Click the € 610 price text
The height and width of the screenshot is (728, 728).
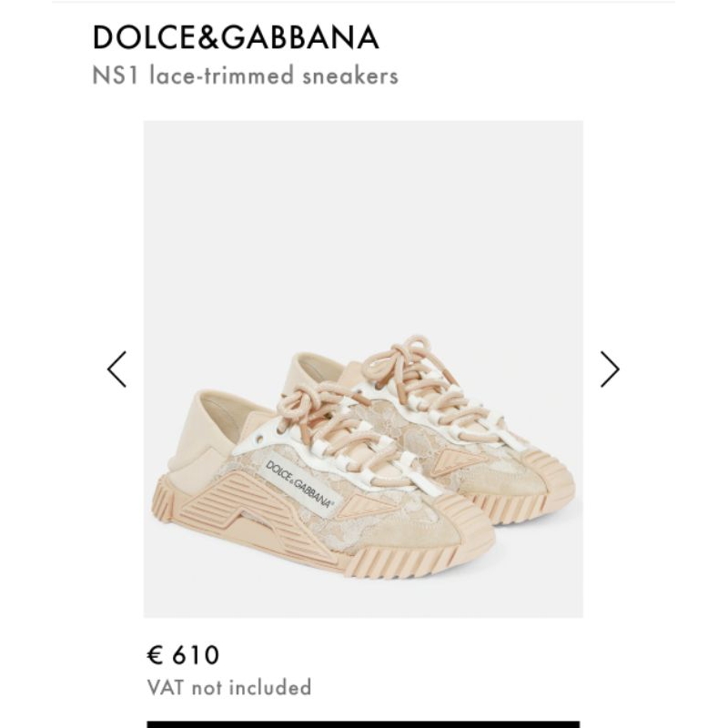point(183,655)
